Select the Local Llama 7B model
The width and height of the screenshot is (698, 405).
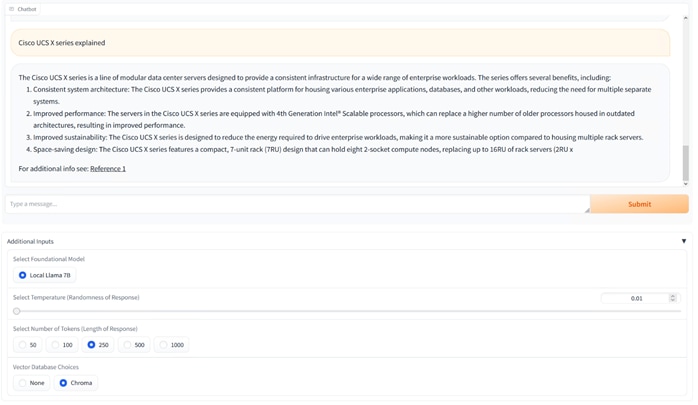click(45, 275)
